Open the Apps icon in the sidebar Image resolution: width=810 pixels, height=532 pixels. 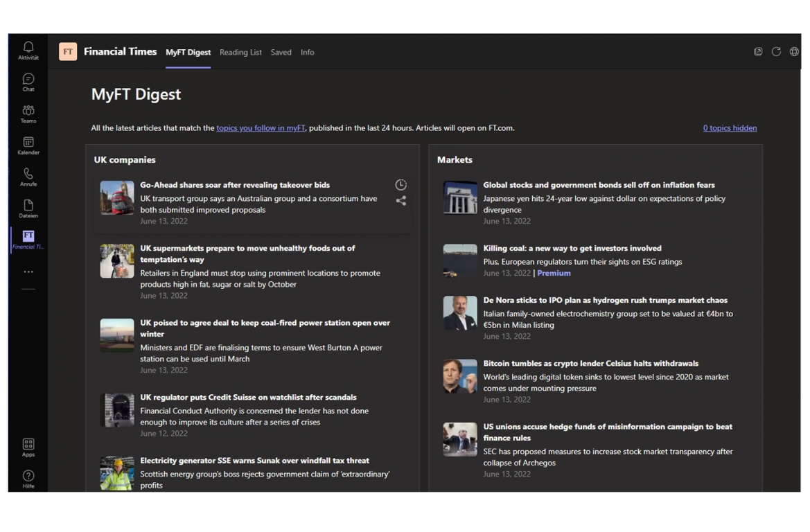click(28, 447)
